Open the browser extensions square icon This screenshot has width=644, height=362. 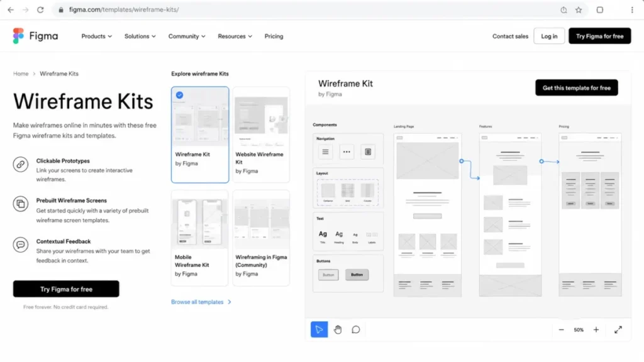pos(599,10)
